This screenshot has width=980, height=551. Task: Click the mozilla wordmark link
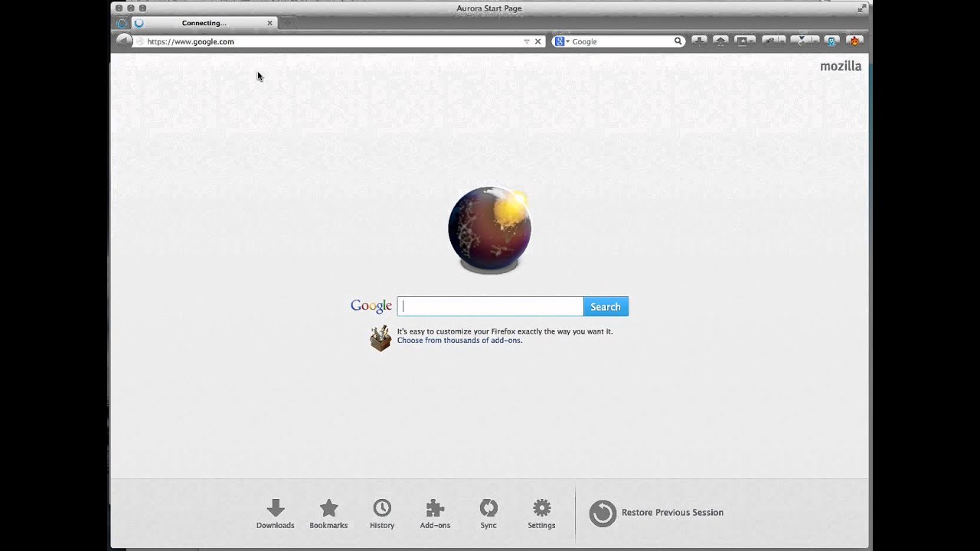[841, 66]
